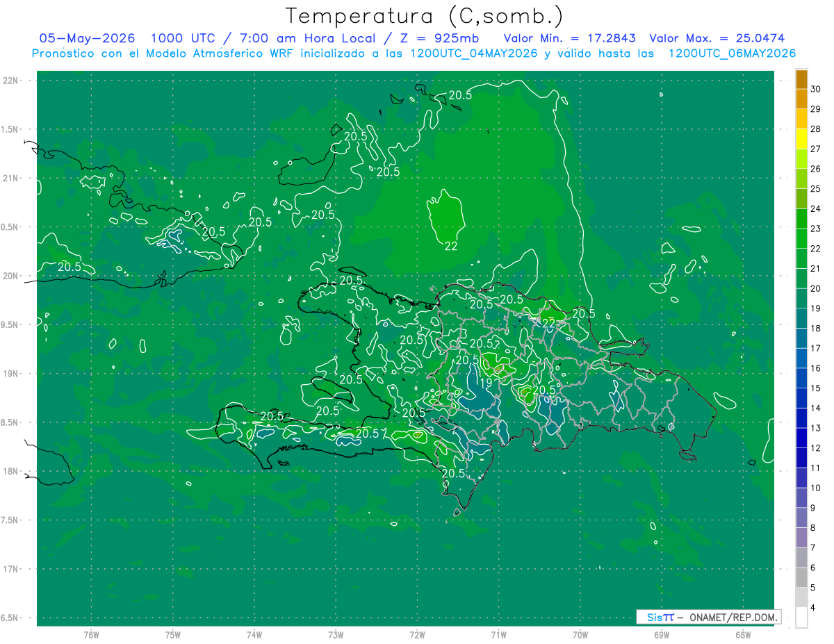
Task: Click the 76W longitude axis label
Action: (x=91, y=634)
